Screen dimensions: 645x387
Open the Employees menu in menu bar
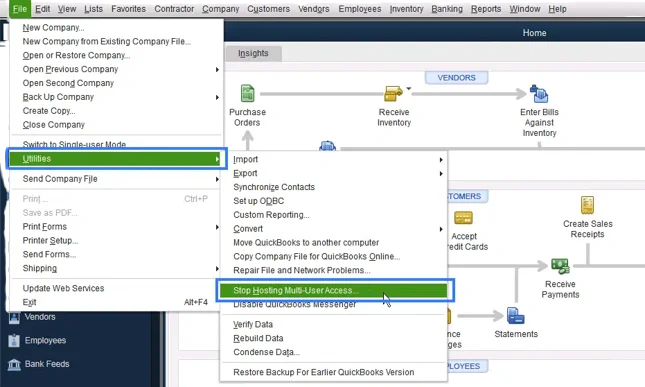click(360, 9)
